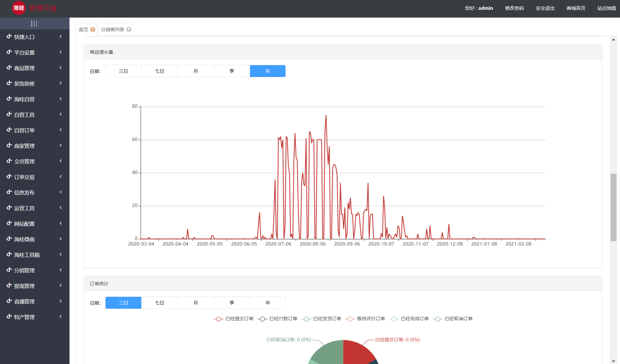Select 七日 range for 商品增长量 chart
This screenshot has width=620, height=364.
159,71
